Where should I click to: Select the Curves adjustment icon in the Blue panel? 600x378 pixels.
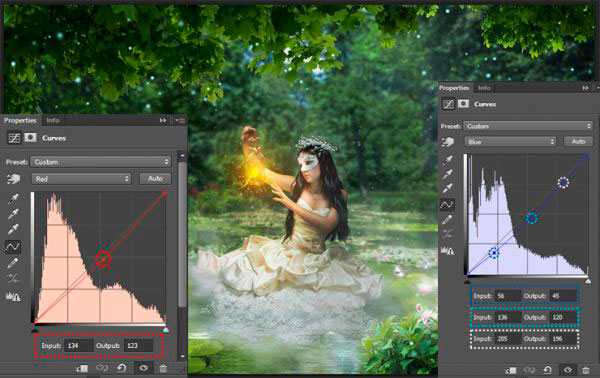pos(448,104)
